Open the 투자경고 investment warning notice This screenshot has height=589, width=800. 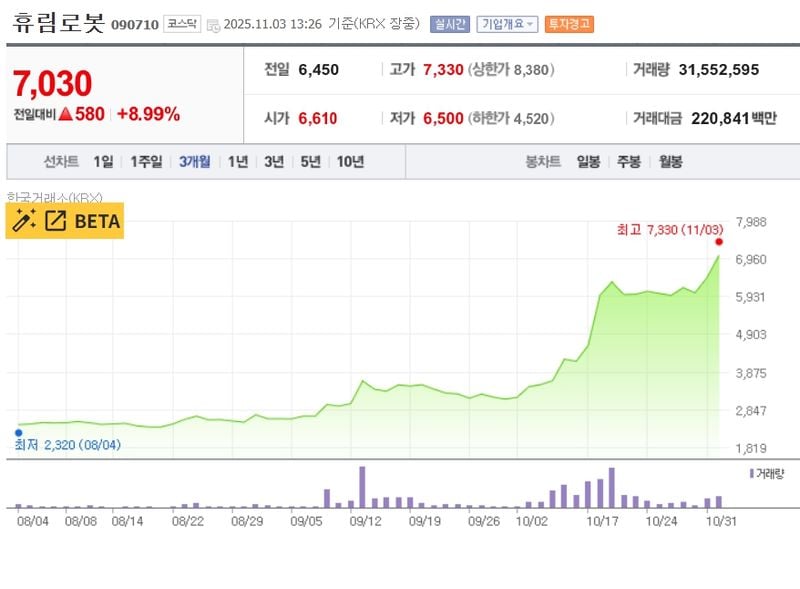pos(569,21)
